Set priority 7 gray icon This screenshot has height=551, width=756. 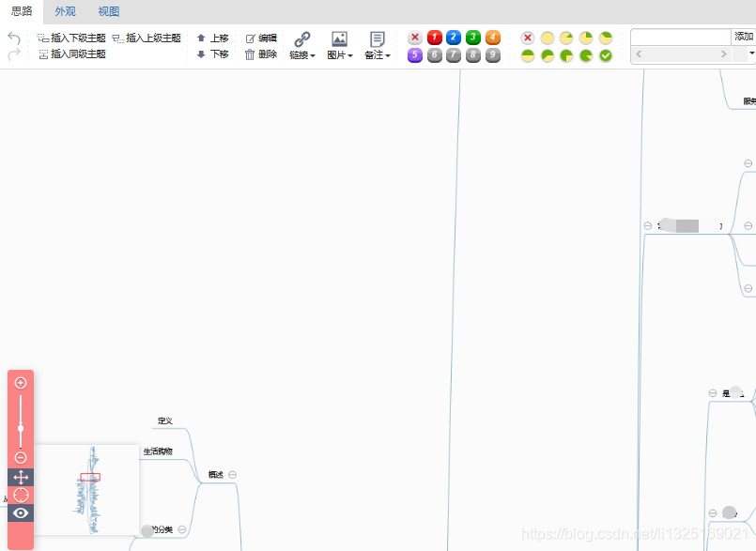click(454, 55)
